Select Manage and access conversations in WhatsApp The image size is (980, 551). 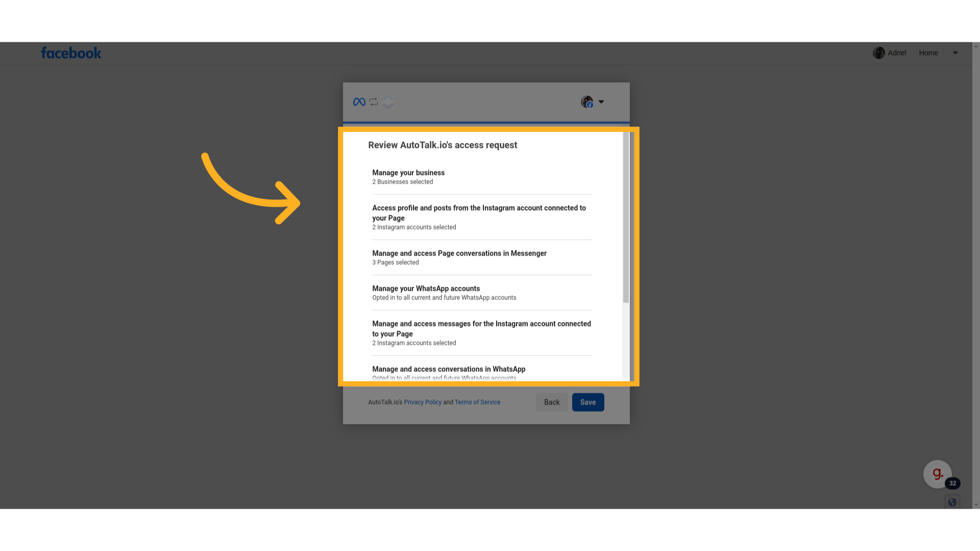(x=482, y=373)
